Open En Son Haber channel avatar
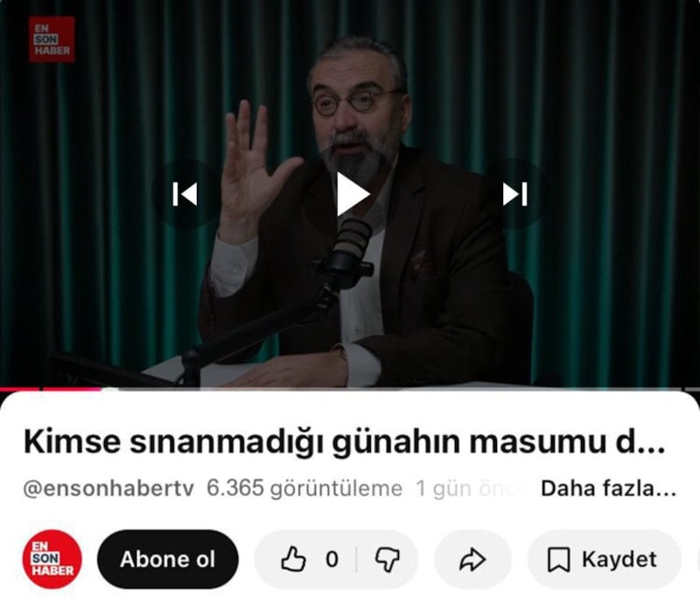 tap(52, 559)
